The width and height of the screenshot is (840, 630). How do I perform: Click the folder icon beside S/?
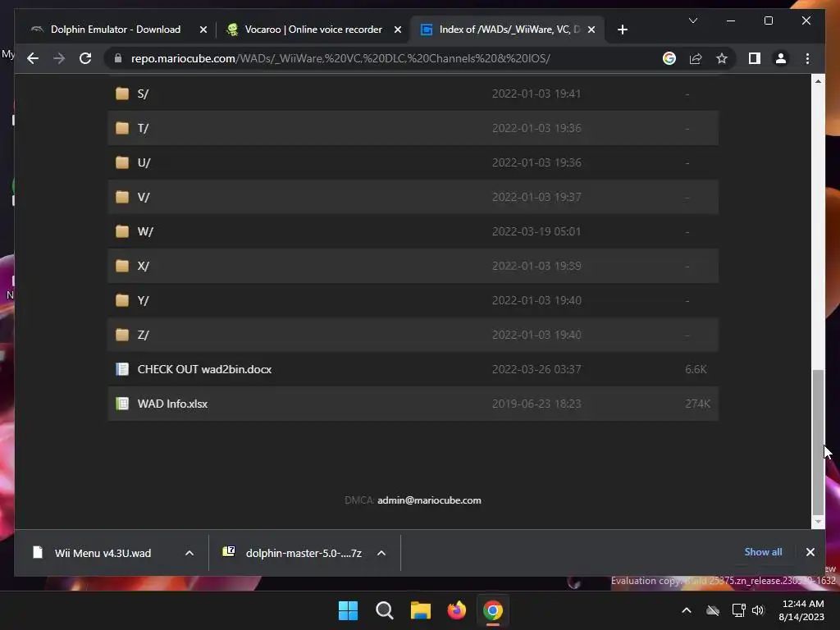[x=122, y=94]
